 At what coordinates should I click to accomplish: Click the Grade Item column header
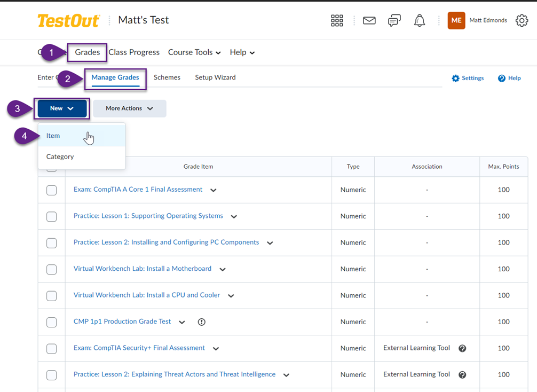point(198,167)
